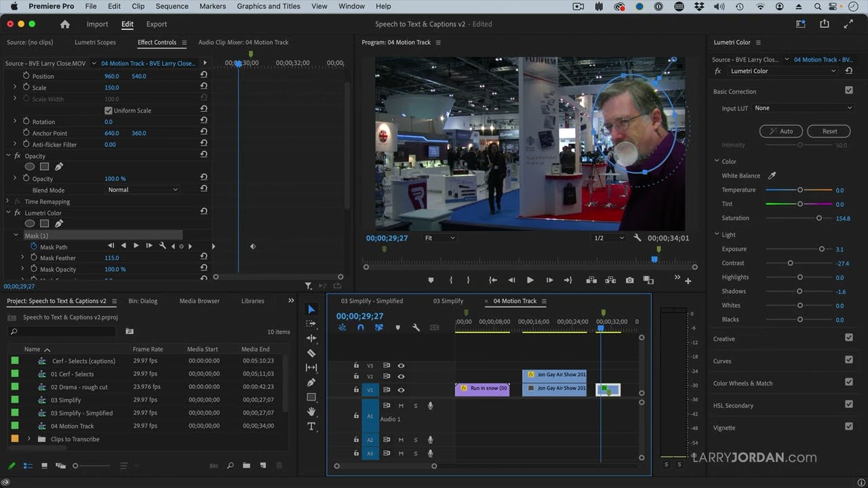Select the Hand tool
The width and height of the screenshot is (868, 488).
[x=311, y=411]
